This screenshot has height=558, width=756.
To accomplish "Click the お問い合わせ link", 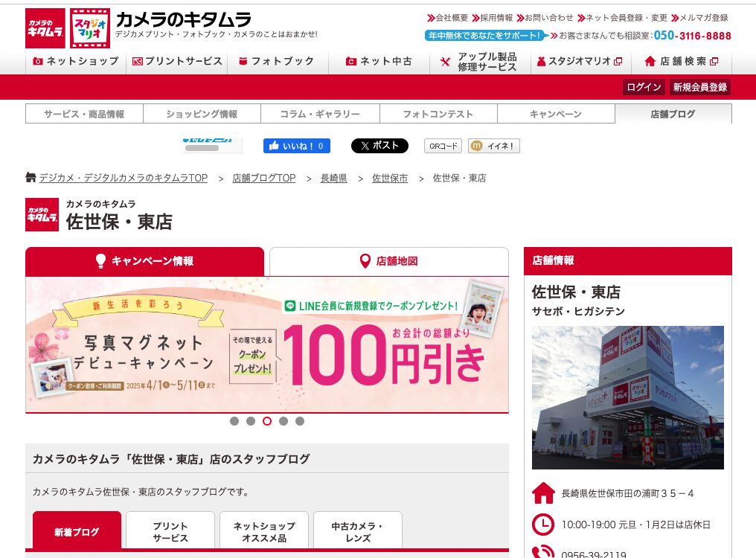I will pos(545,18).
